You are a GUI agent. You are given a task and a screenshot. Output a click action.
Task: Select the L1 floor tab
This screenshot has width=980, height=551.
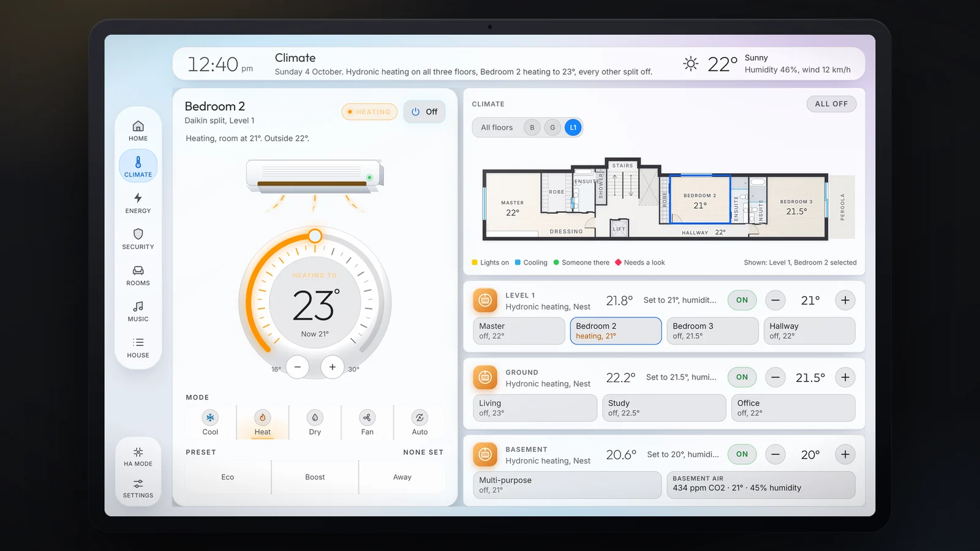pos(573,127)
